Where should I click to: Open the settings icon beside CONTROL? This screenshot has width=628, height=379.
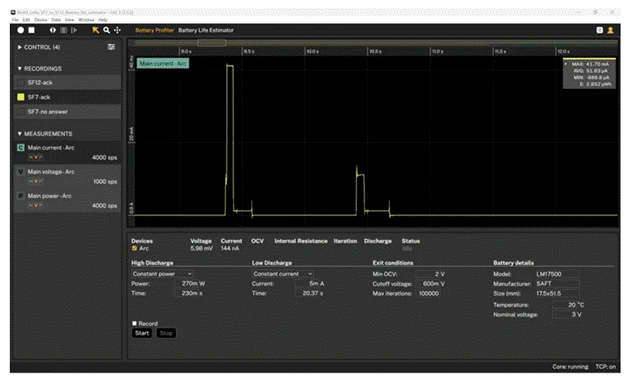click(111, 47)
